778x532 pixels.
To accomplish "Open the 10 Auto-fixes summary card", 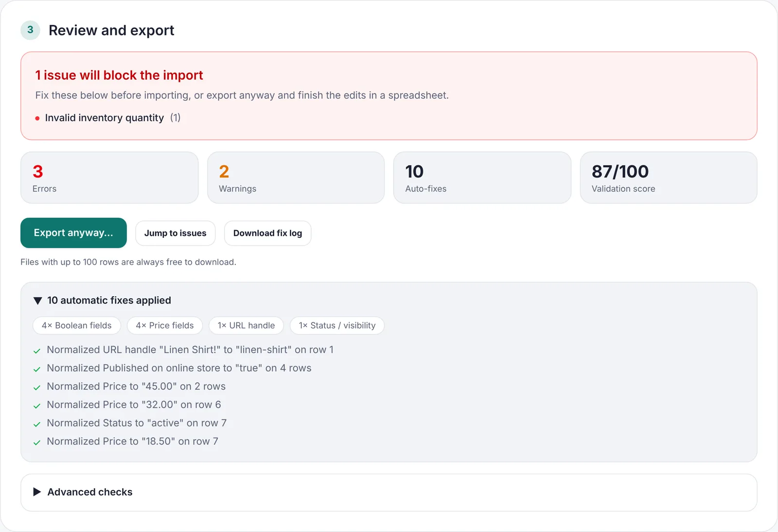I will coord(482,177).
